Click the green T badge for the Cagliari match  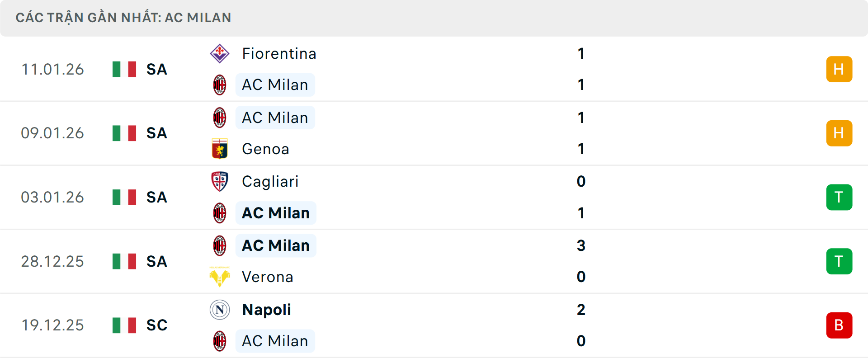point(839,197)
